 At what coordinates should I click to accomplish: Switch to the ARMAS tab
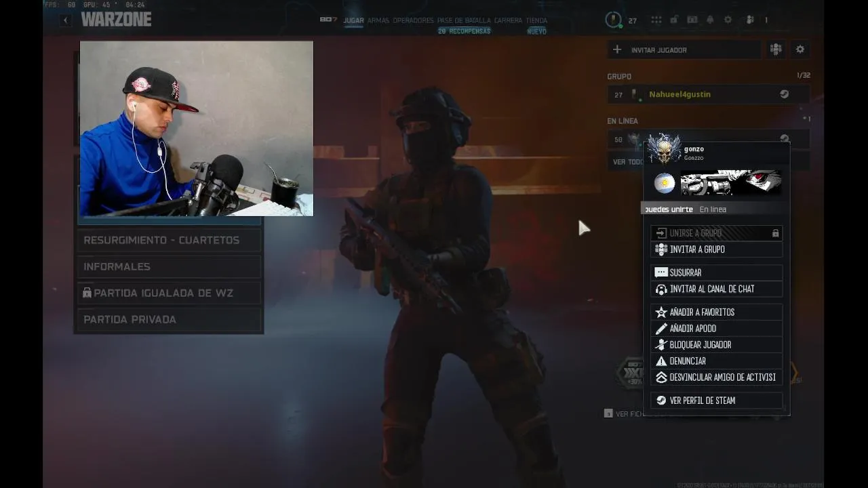point(378,20)
